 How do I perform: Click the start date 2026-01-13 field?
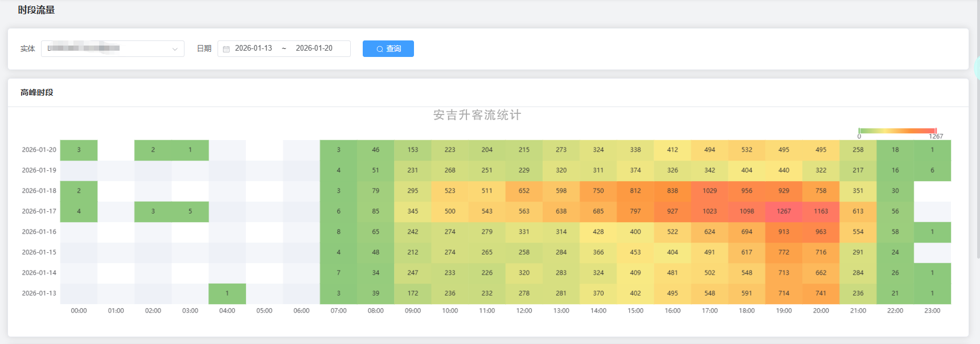tap(253, 48)
